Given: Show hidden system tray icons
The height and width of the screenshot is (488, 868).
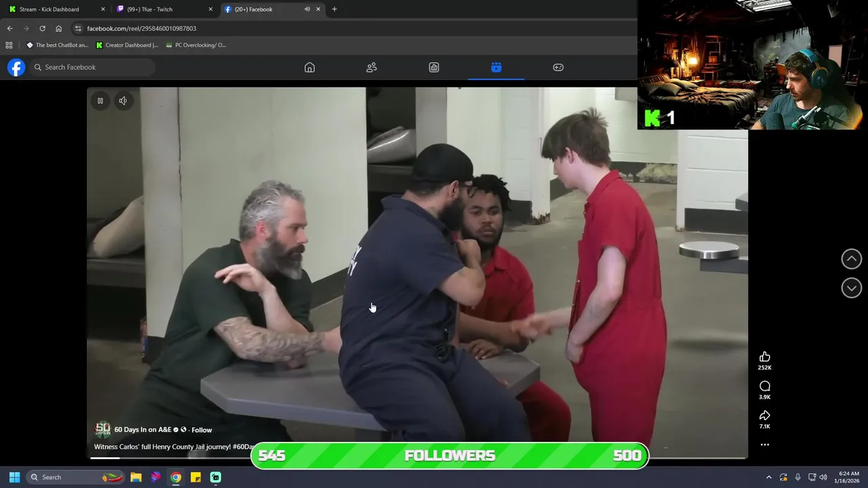Looking at the screenshot, I should tap(768, 477).
